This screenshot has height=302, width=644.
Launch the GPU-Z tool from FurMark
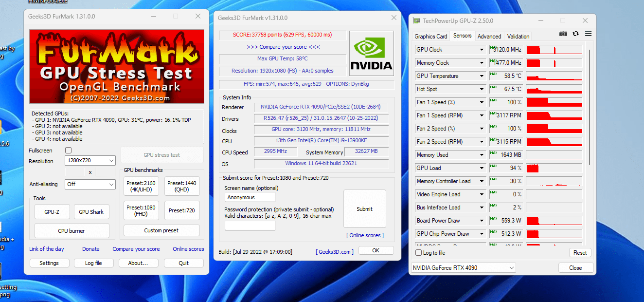pos(52,212)
